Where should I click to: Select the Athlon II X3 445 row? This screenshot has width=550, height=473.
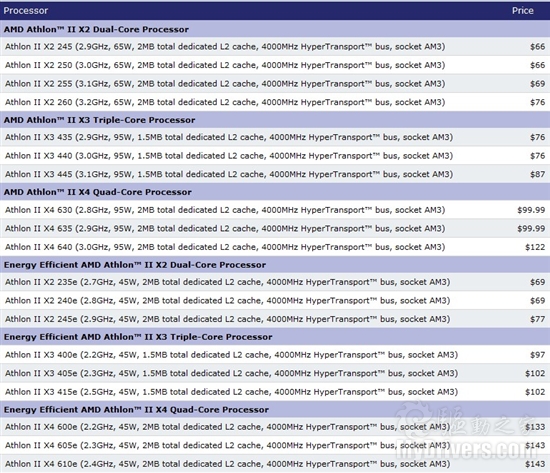tap(275, 174)
